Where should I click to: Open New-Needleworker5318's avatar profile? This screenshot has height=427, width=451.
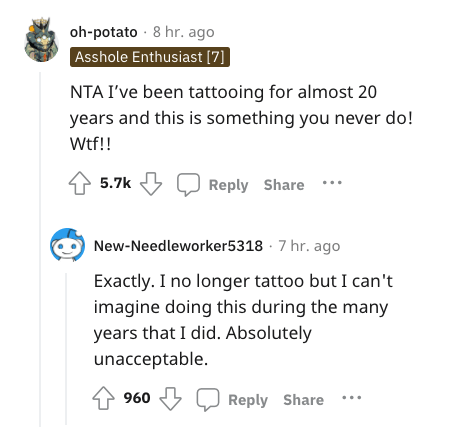(67, 245)
